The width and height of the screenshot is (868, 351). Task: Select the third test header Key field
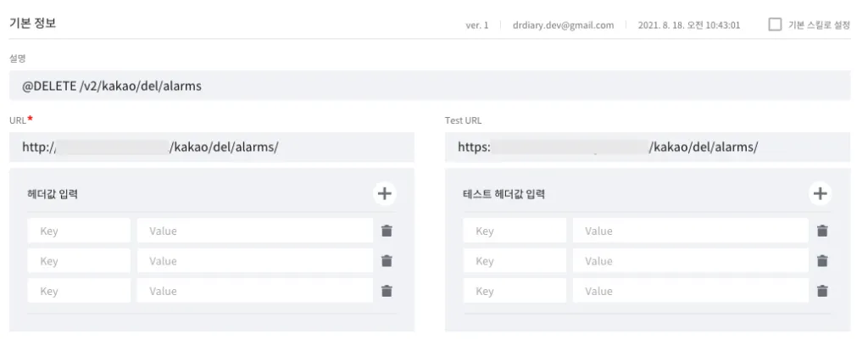[515, 291]
